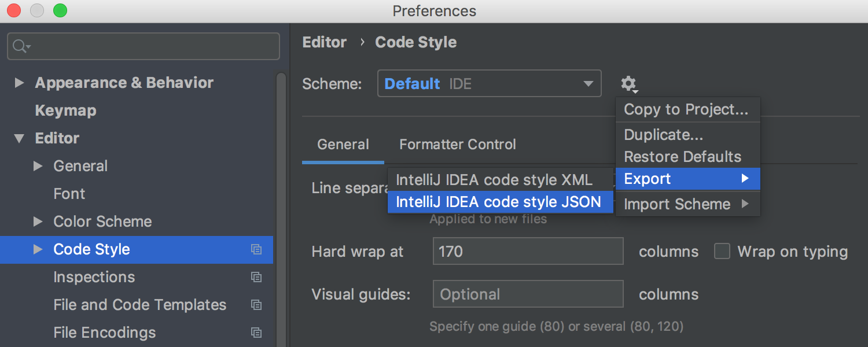868x347 pixels.
Task: Choose IntelliJ IDEA code style XML export
Action: [494, 180]
